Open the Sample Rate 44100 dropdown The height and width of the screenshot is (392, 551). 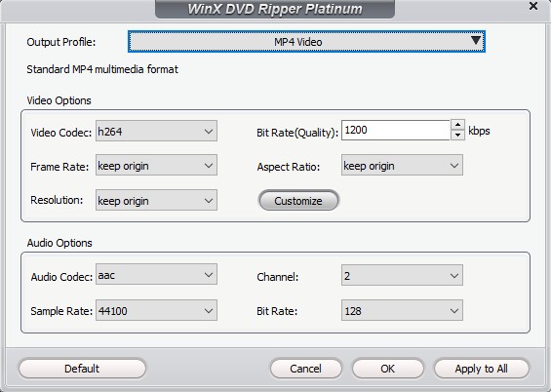click(156, 310)
